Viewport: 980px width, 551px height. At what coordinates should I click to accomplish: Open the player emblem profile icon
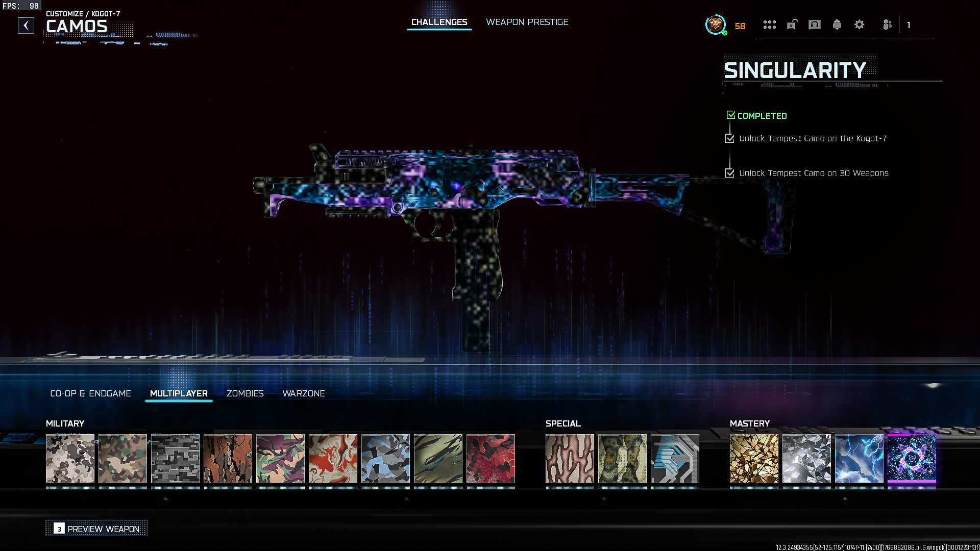[716, 24]
